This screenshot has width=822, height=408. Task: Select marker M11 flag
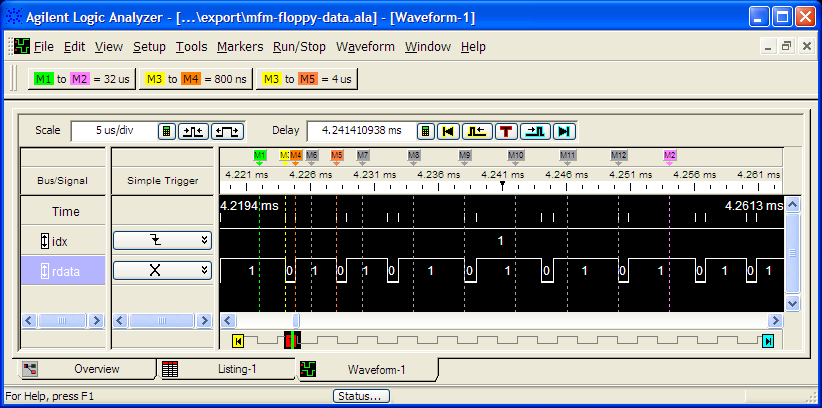[568, 156]
